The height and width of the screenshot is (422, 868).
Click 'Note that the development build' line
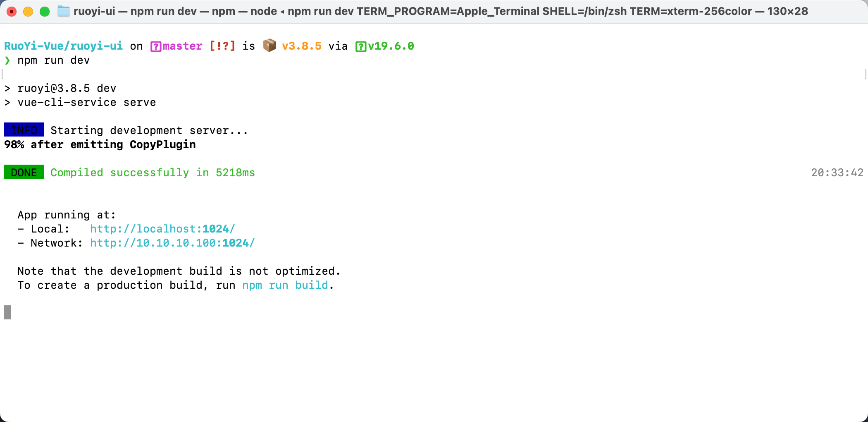[179, 271]
